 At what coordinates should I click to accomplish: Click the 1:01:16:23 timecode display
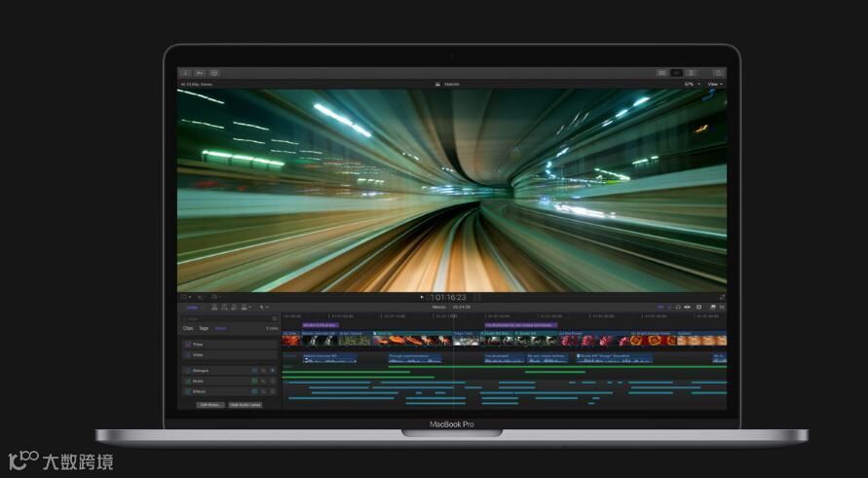448,298
